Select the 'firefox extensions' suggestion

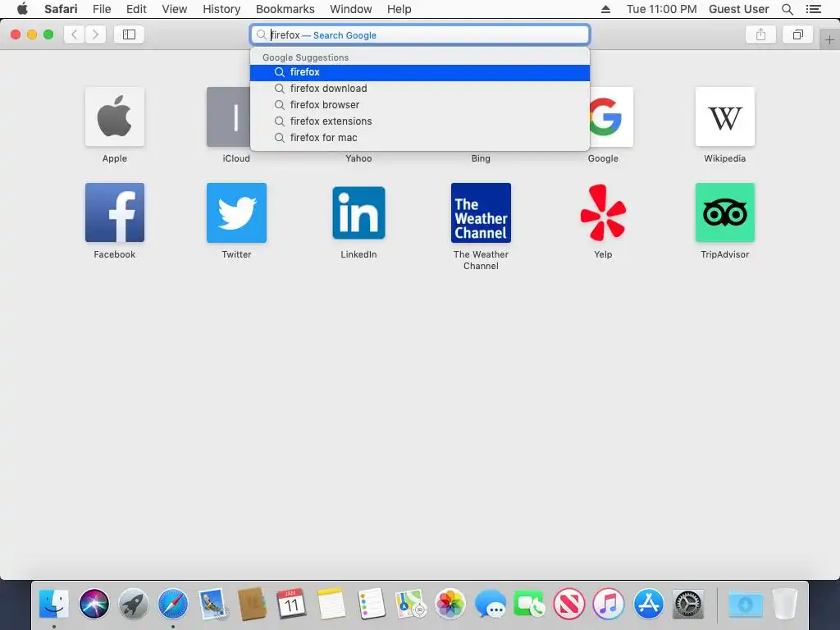[x=420, y=121]
